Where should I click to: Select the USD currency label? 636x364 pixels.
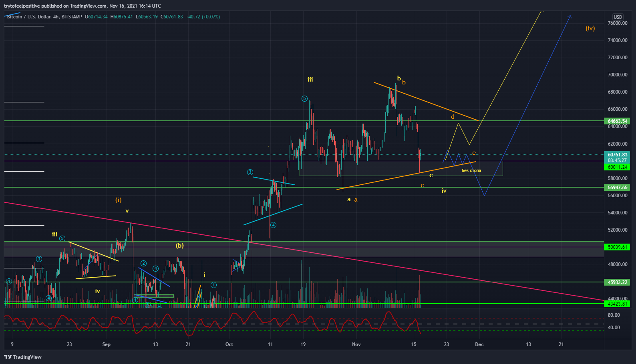click(x=618, y=17)
